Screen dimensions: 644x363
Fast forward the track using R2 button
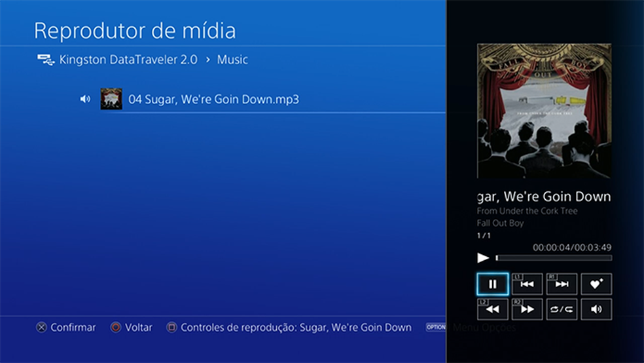[x=527, y=309]
